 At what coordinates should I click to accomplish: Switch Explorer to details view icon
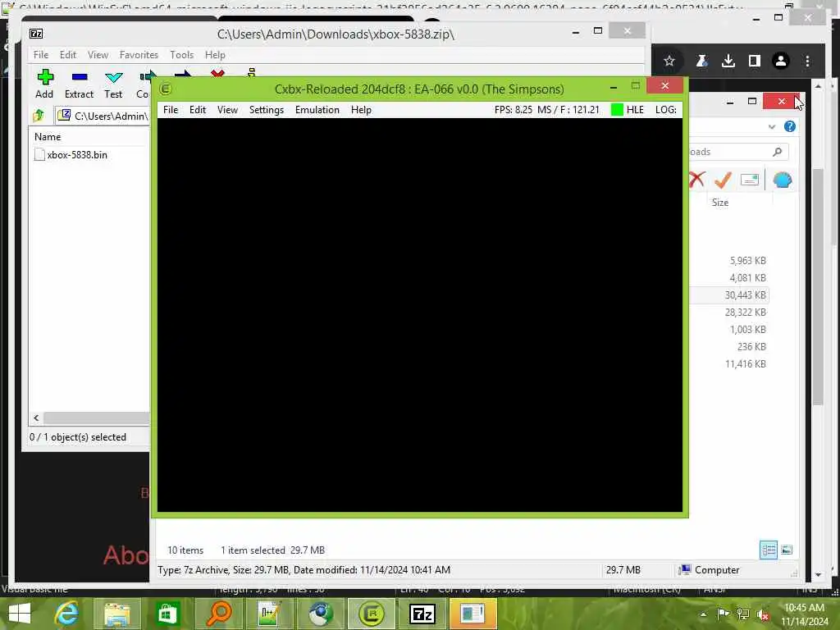768,550
